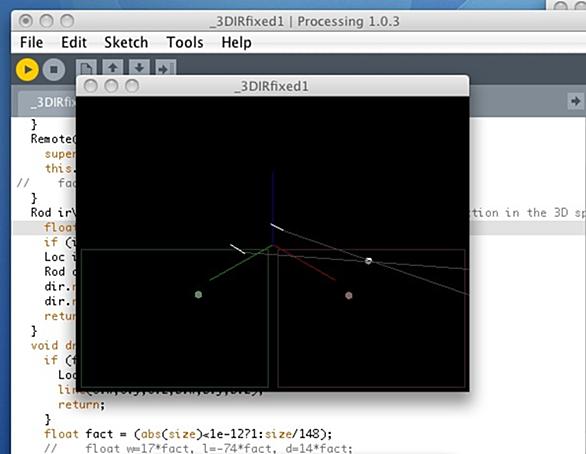Click the _3DIRfixed1 sketch window title bar

click(x=272, y=86)
